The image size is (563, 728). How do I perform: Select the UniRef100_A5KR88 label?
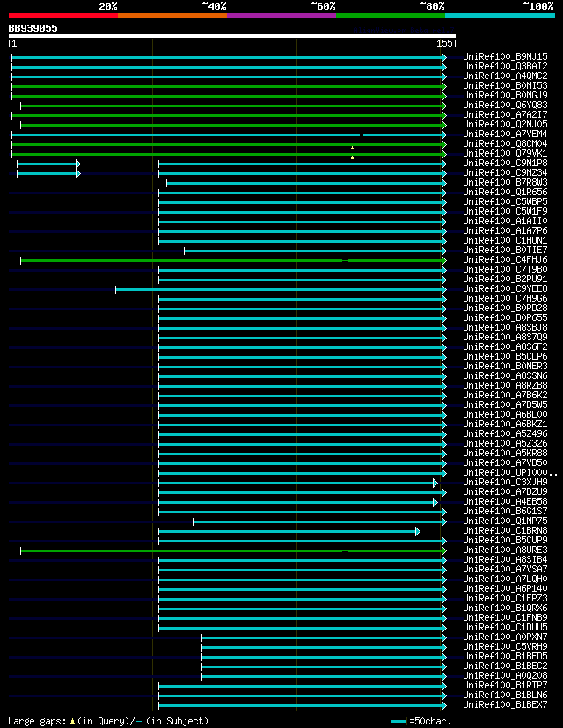(505, 453)
